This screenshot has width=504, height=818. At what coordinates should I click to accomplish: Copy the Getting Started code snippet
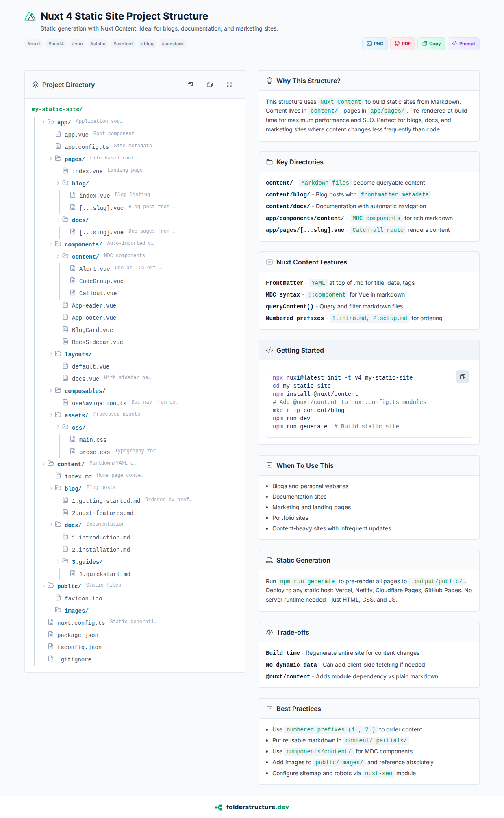[462, 377]
